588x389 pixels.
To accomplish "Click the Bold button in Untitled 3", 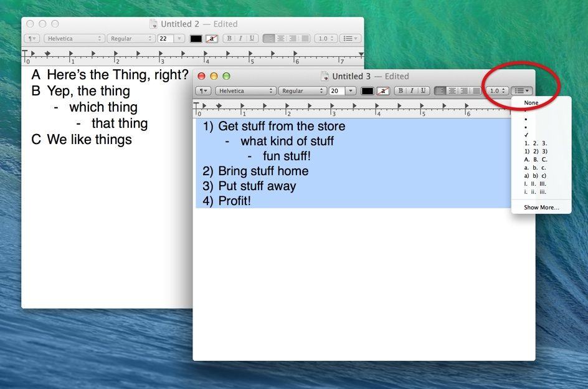I will pos(400,91).
